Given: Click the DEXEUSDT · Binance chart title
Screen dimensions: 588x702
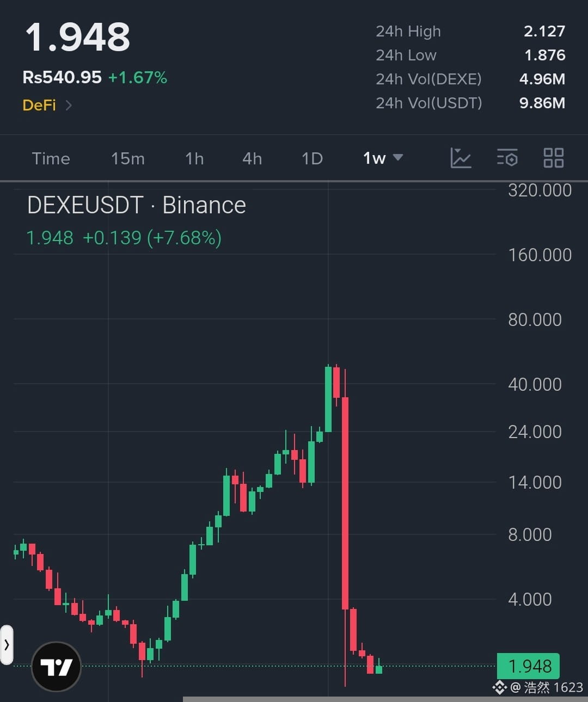Looking at the screenshot, I should (137, 206).
